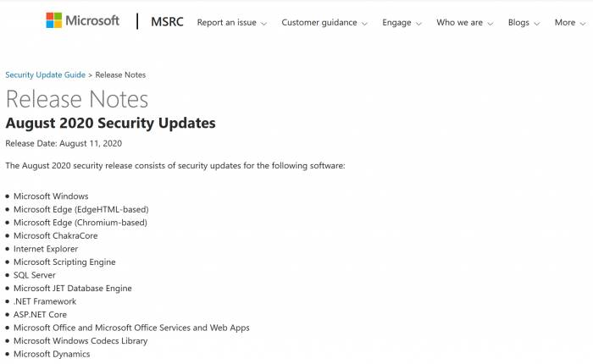
Task: Expand the Engage menu
Action: point(402,23)
